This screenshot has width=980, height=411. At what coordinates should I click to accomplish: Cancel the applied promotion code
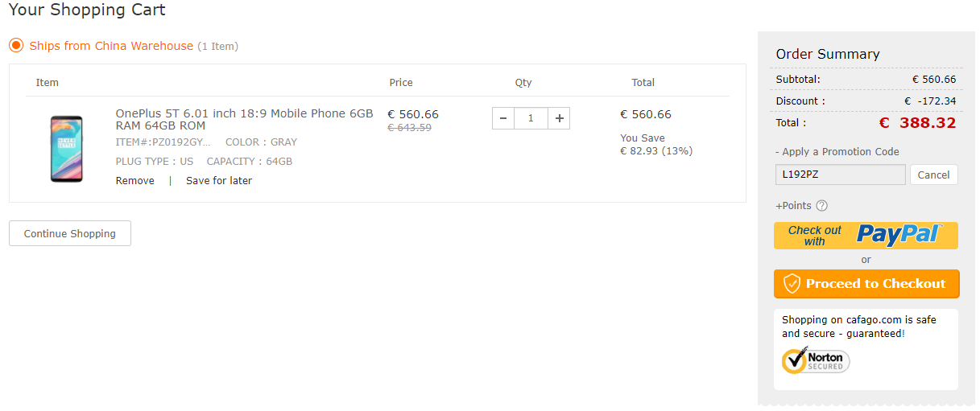pos(933,175)
